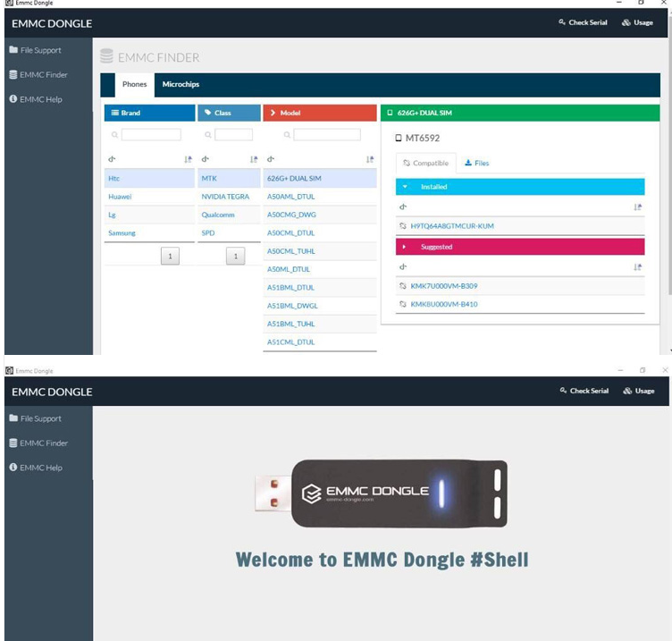Expand the Suggested section

coord(520,247)
